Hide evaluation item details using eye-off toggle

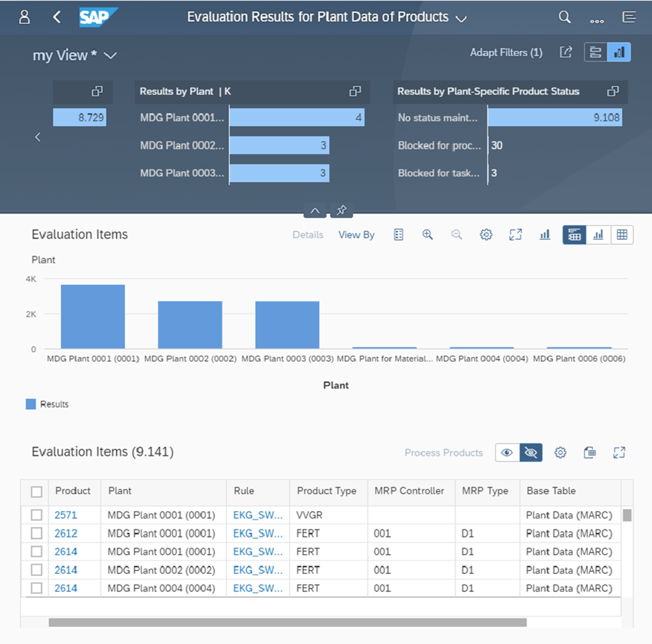[x=531, y=453]
